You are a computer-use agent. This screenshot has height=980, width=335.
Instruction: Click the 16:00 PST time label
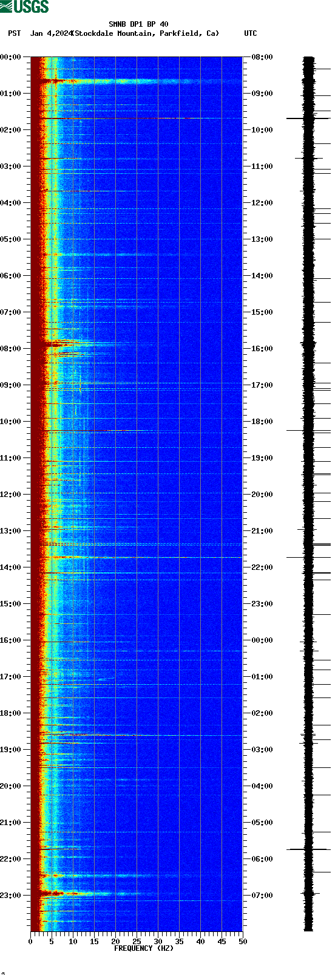[10, 640]
